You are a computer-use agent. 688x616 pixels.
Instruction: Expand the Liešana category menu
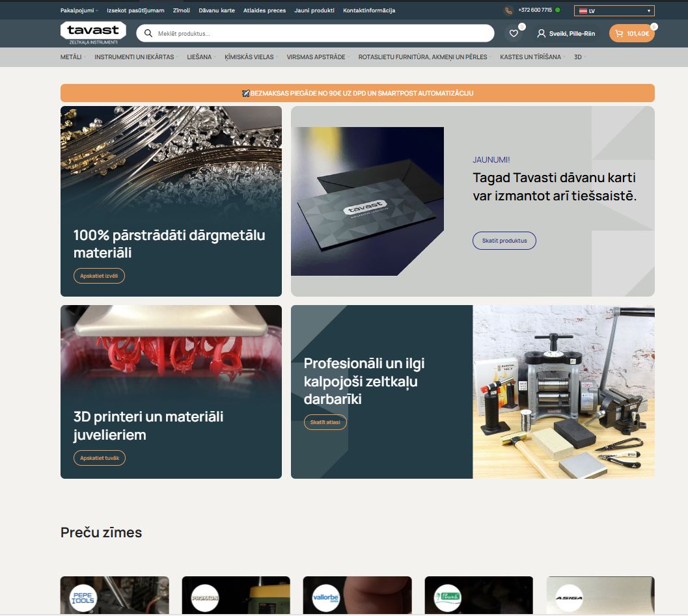point(200,57)
